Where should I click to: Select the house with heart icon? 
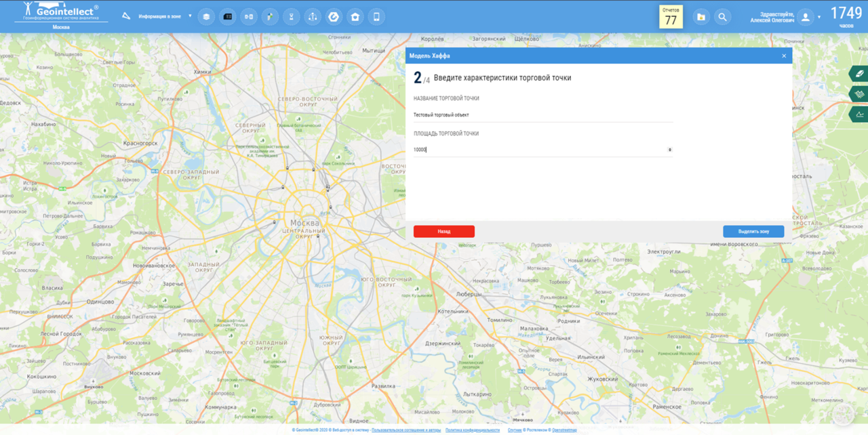click(x=355, y=17)
